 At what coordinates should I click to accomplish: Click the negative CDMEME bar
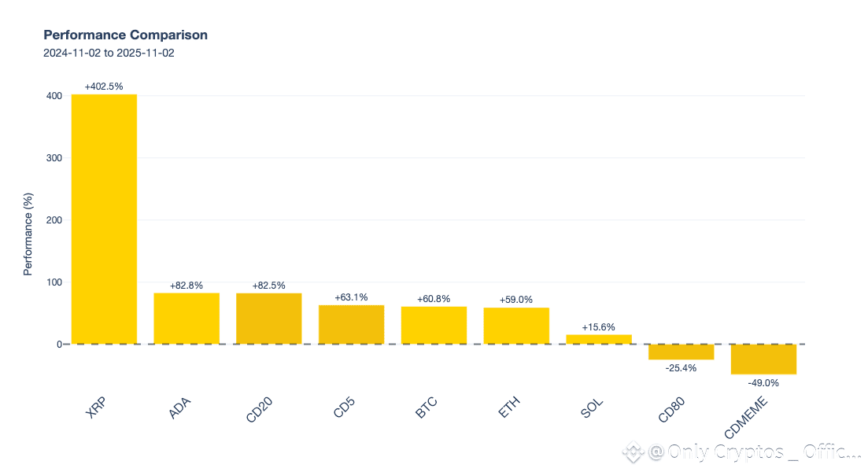pos(763,359)
